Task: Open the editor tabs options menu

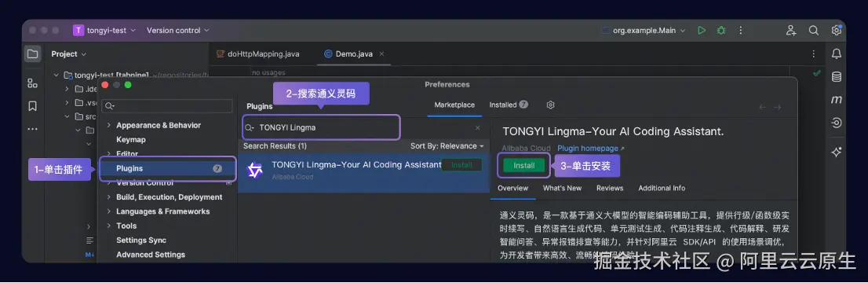Action: point(813,53)
